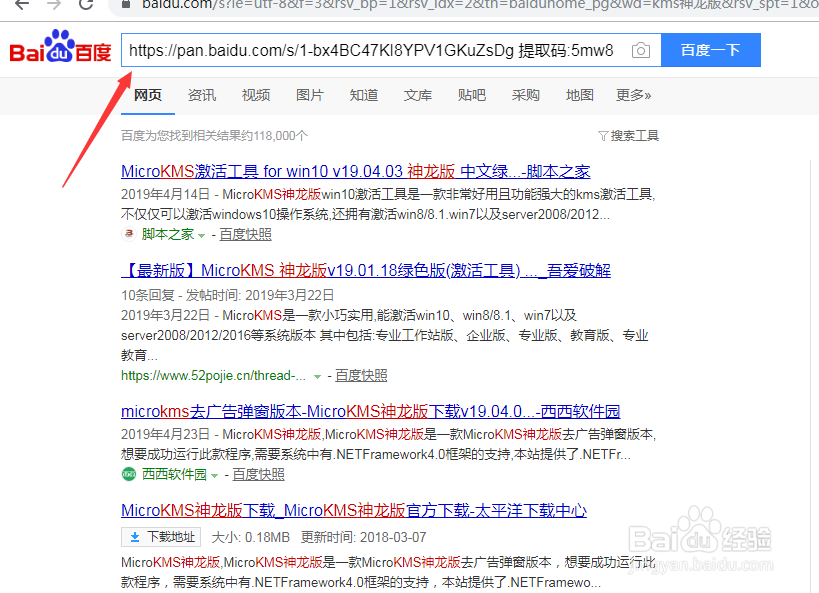Click the text 10条回复 - 发帖时间: 2019年3月22日

[x=228, y=295]
